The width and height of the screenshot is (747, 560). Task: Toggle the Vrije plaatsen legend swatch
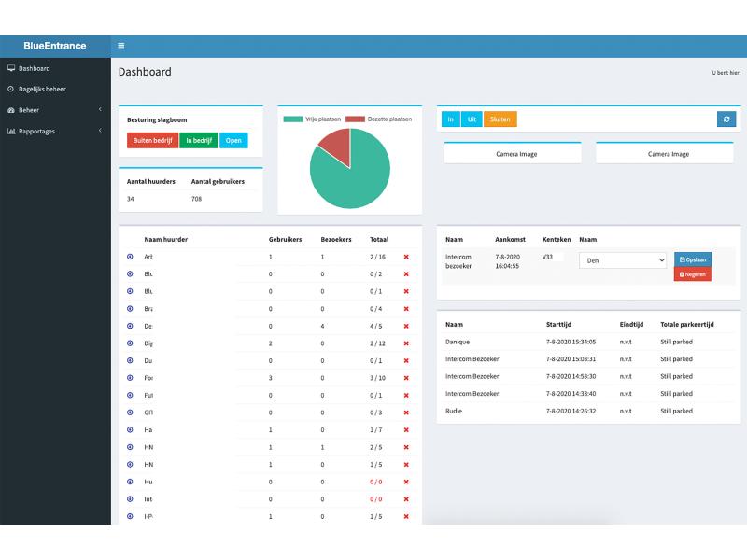click(x=293, y=119)
